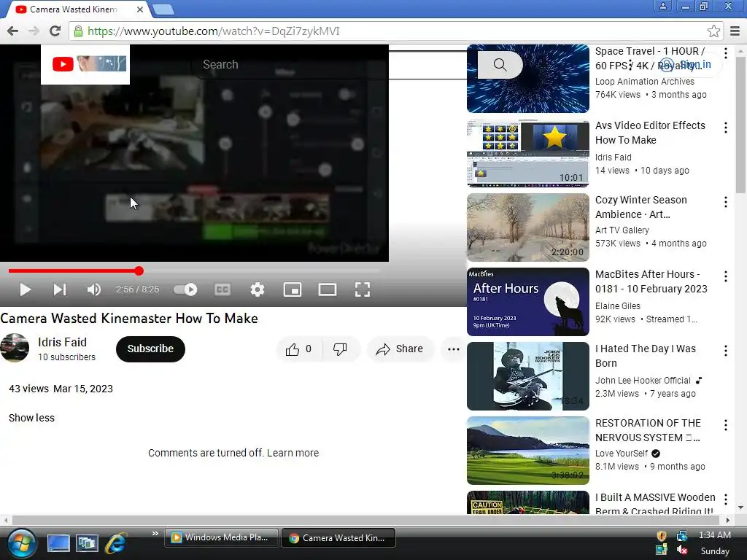This screenshot has width=747, height=560.
Task: Reload the page
Action: click(x=55, y=31)
